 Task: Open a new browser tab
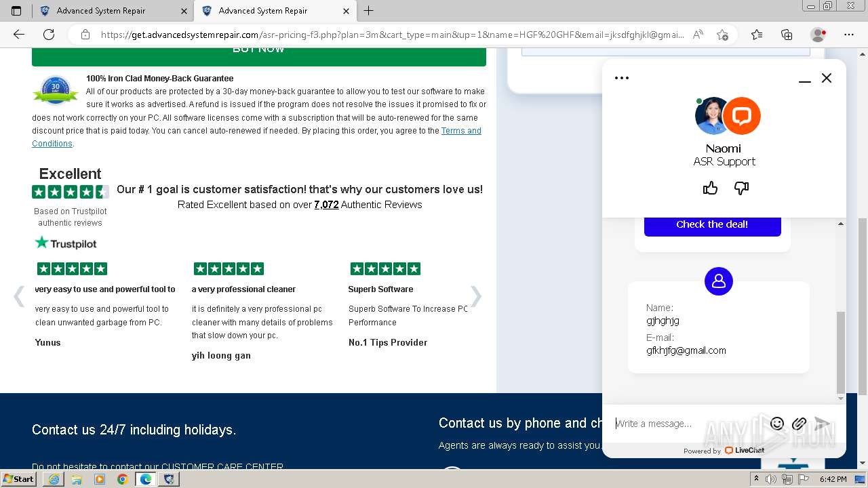(369, 11)
